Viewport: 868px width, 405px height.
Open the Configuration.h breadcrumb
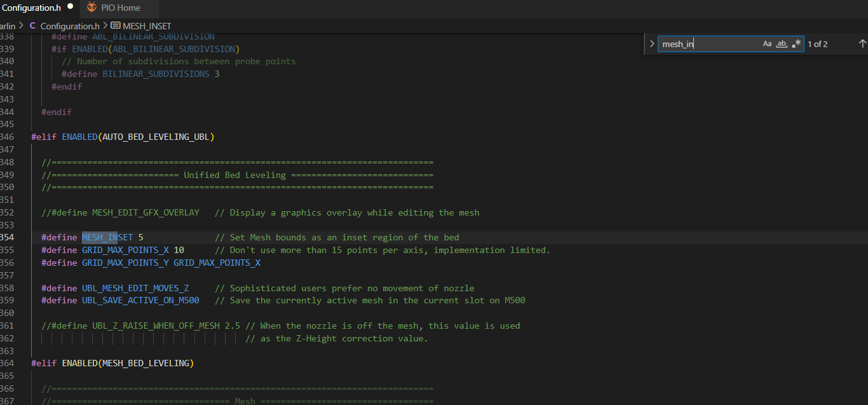tap(70, 26)
